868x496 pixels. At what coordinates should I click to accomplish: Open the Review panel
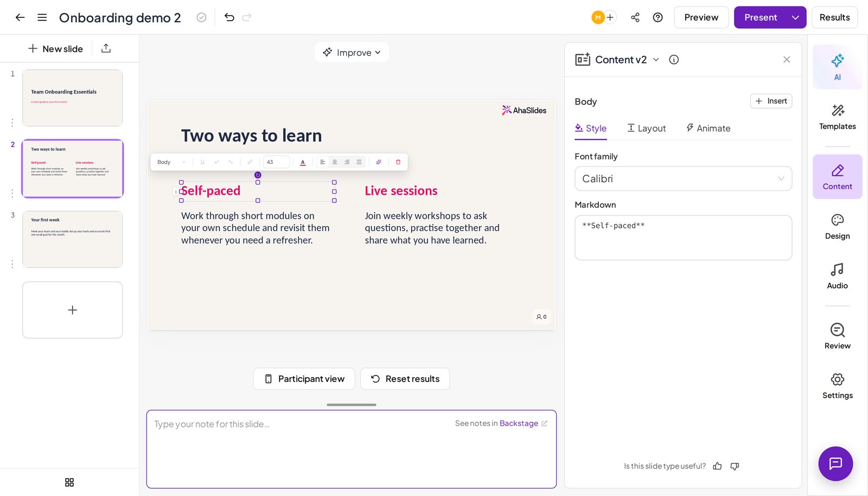(837, 336)
